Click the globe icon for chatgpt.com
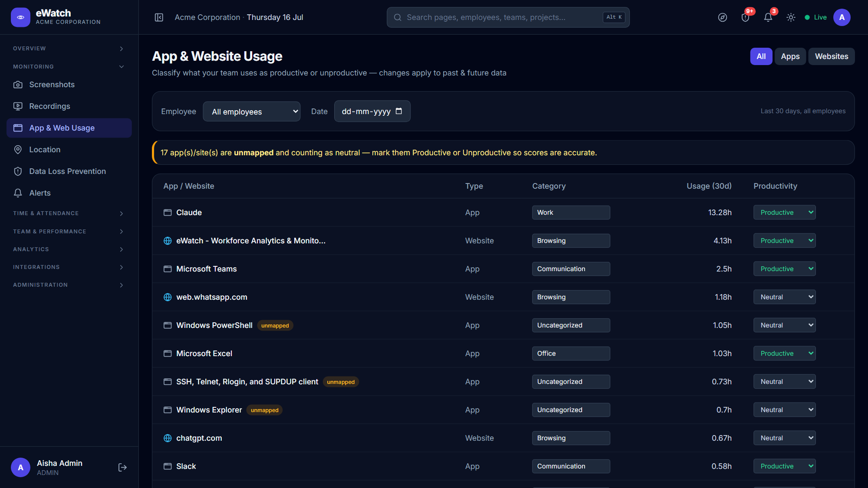This screenshot has width=868, height=488. [x=168, y=438]
